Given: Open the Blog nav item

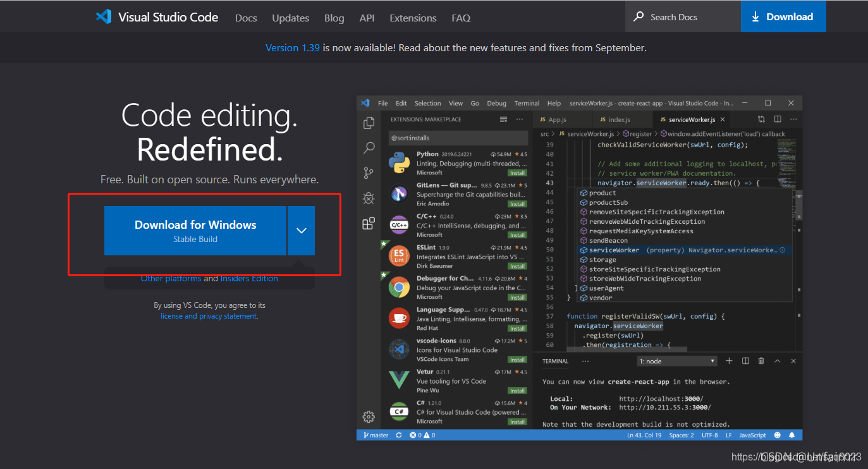Looking at the screenshot, I should pyautogui.click(x=334, y=18).
